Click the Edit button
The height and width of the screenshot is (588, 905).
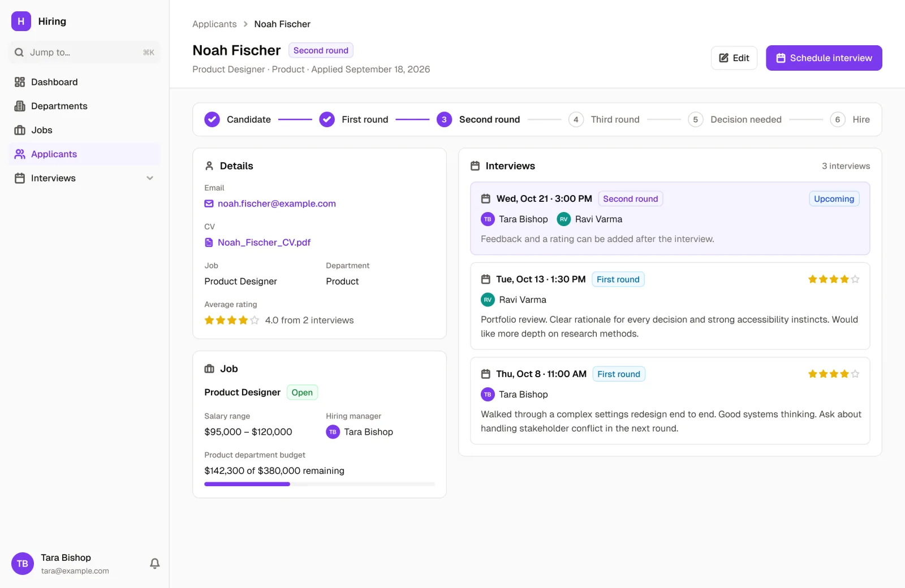[734, 58]
